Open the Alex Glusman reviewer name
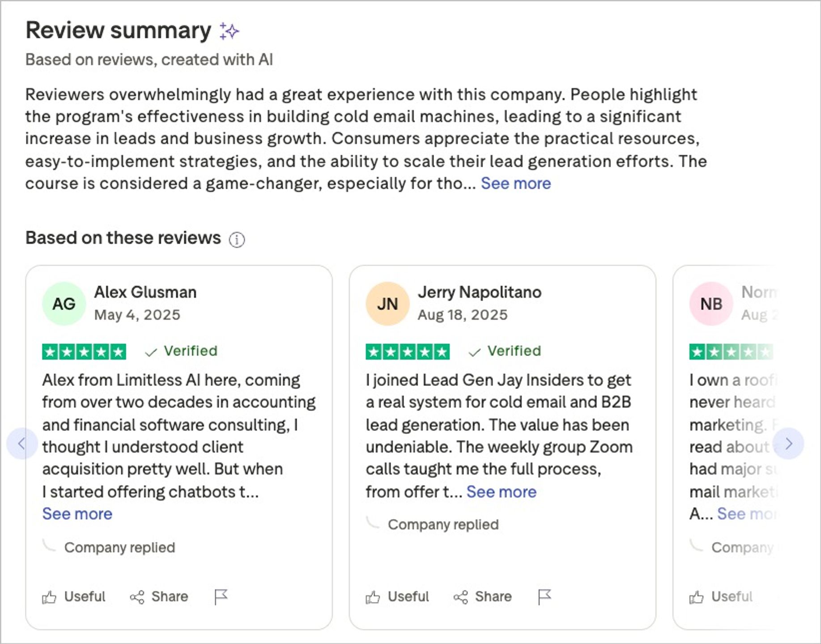 [x=145, y=292]
